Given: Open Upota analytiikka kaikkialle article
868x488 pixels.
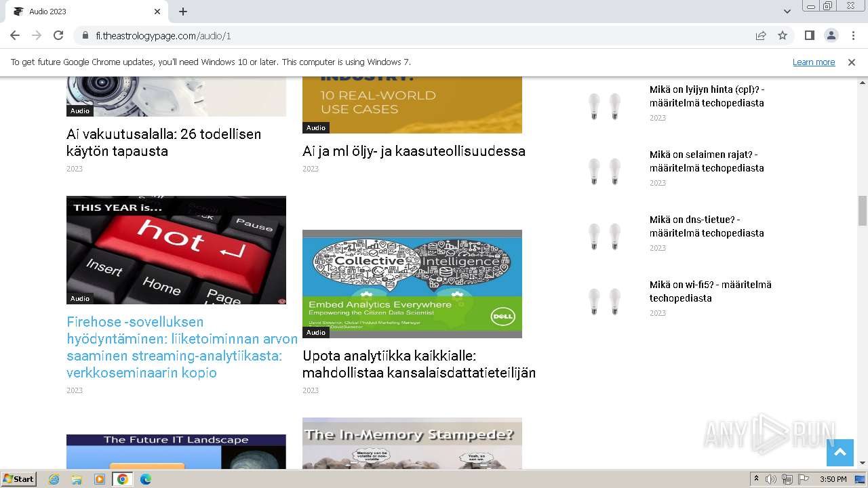Looking at the screenshot, I should pos(419,364).
